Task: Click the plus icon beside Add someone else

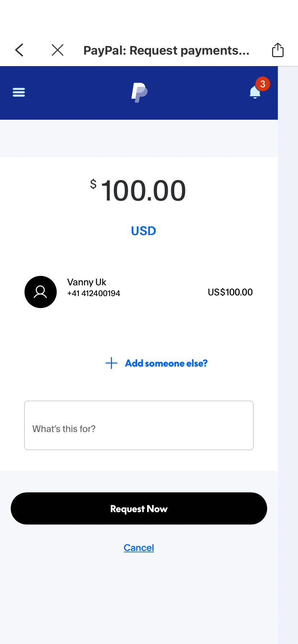Action: [111, 363]
